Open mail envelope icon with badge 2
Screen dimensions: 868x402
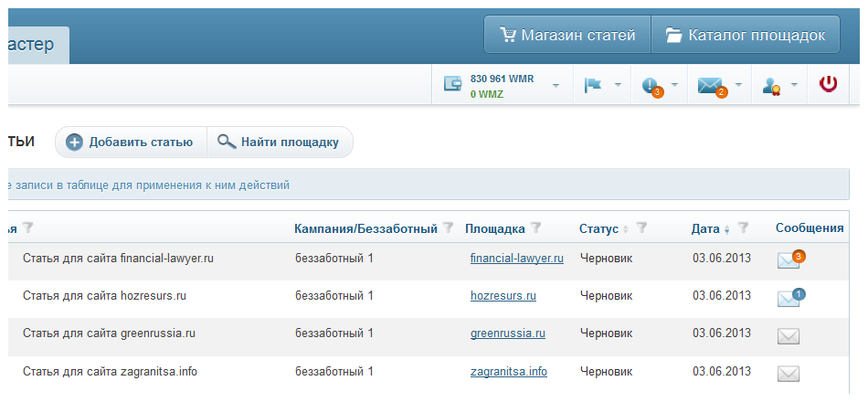(712, 87)
